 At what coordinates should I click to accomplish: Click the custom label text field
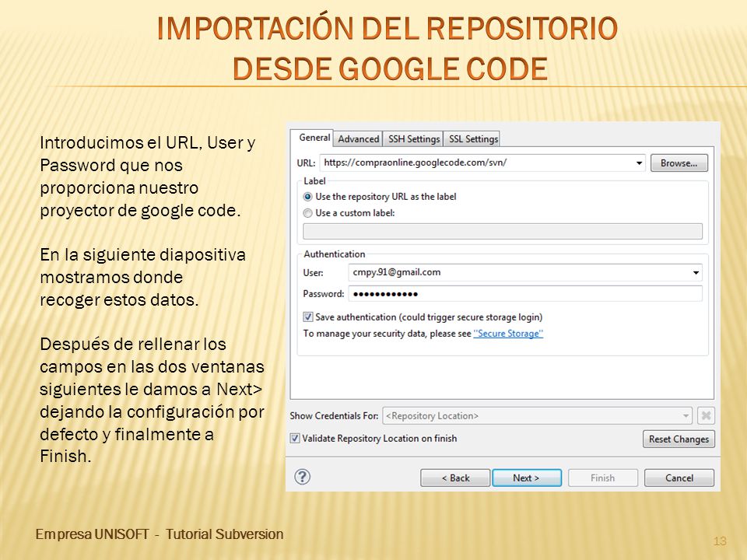[503, 232]
